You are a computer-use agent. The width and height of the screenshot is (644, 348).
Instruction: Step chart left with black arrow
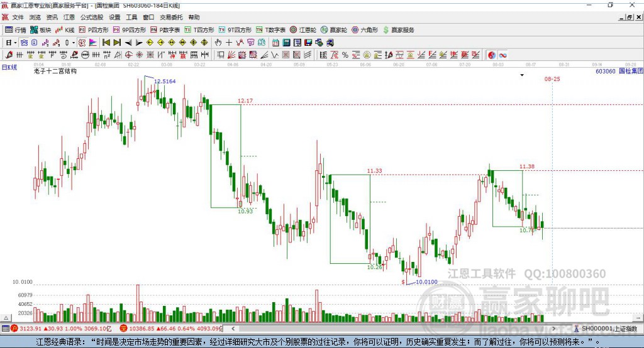[128, 43]
